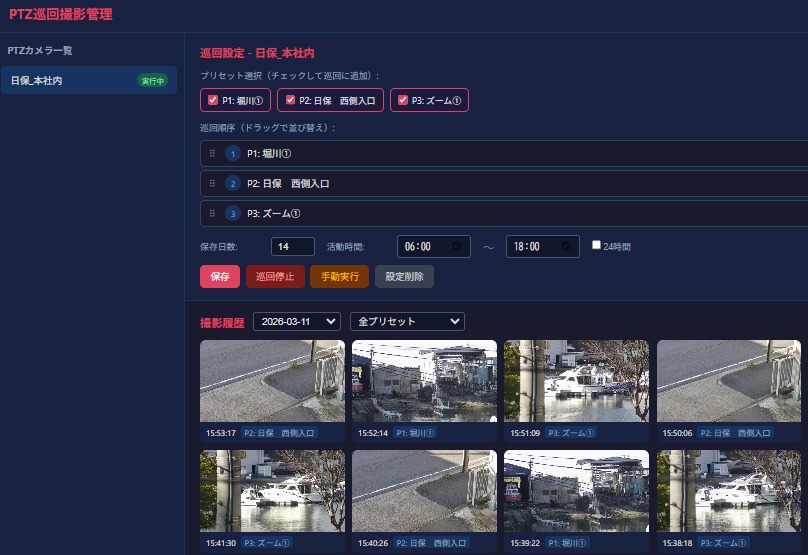Open thumbnail captured at 15:53:17

[273, 381]
